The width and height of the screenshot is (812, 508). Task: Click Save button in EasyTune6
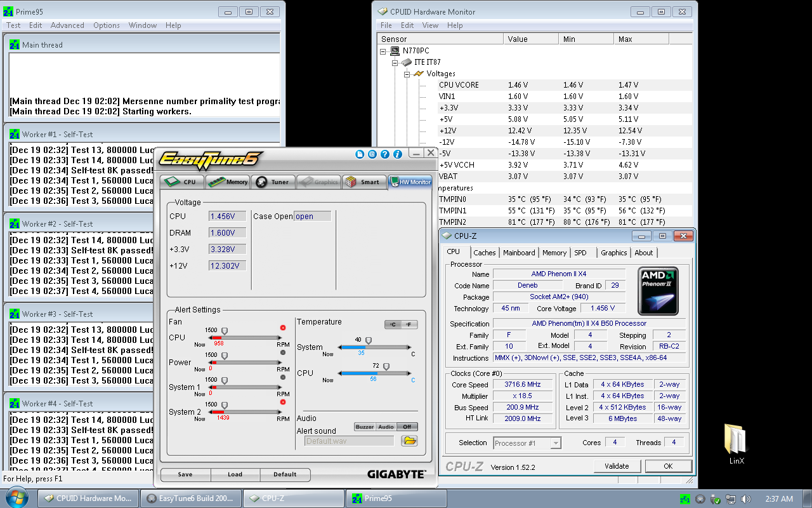pyautogui.click(x=185, y=474)
